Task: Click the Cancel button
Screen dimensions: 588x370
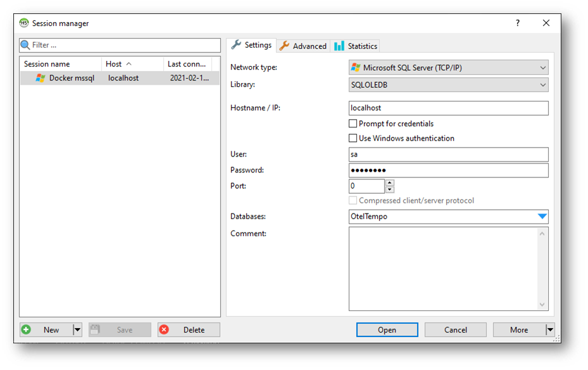Action: pyautogui.click(x=456, y=330)
